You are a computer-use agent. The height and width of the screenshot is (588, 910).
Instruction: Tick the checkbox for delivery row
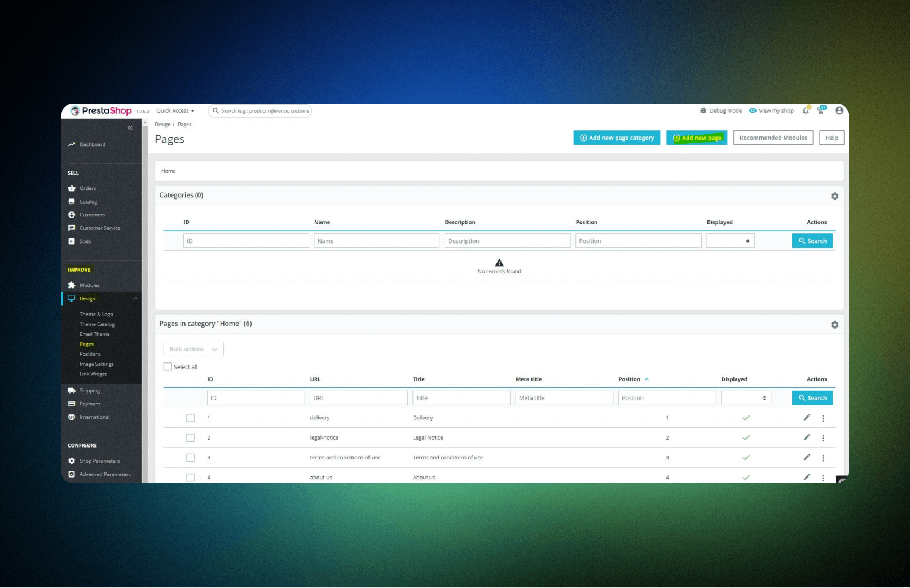pos(190,418)
